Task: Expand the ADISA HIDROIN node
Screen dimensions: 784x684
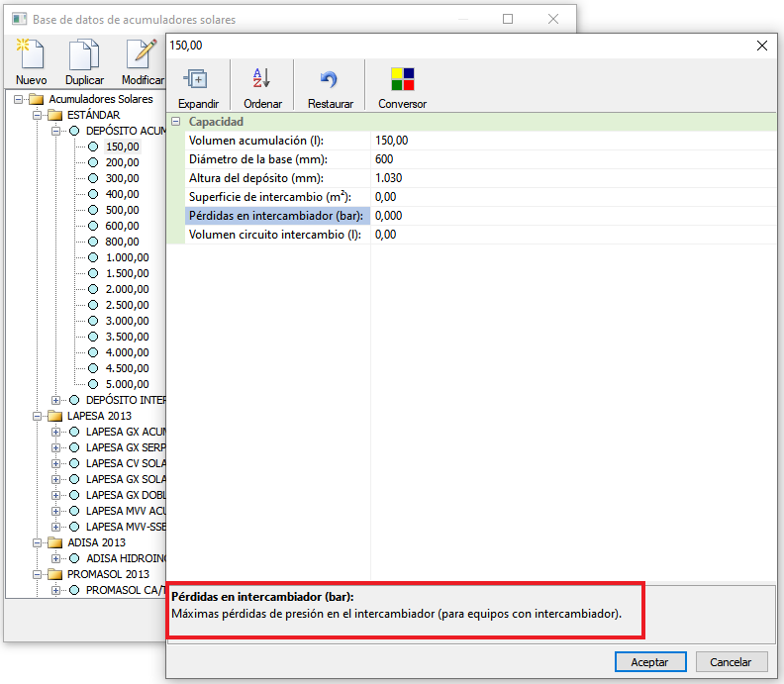Action: tap(56, 558)
